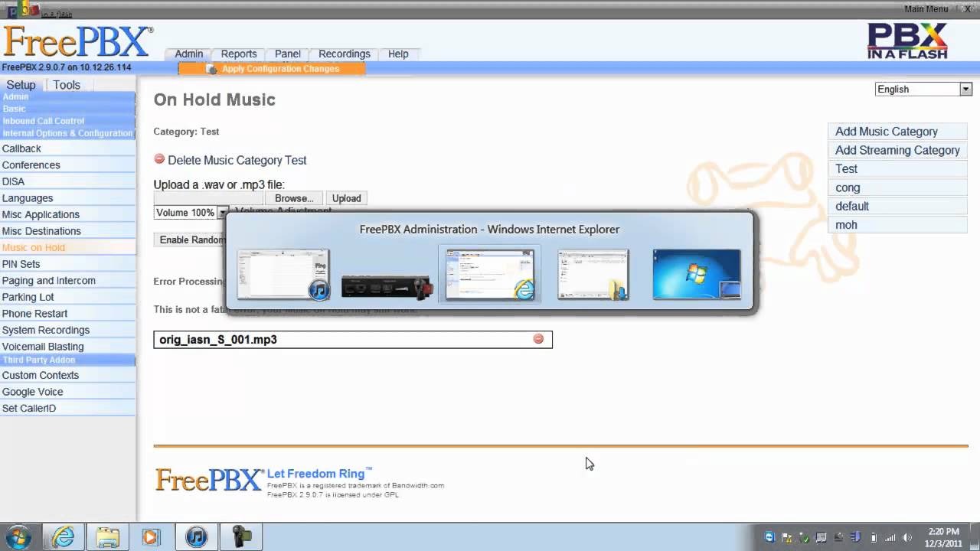
Task: Open PIN Sets in the sidebar
Action: pyautogui.click(x=67, y=264)
